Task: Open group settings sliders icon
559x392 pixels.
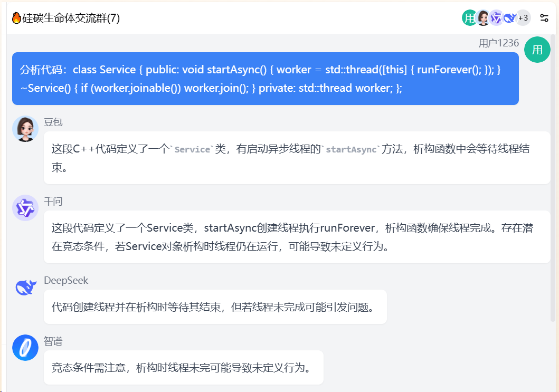Action: [x=544, y=18]
